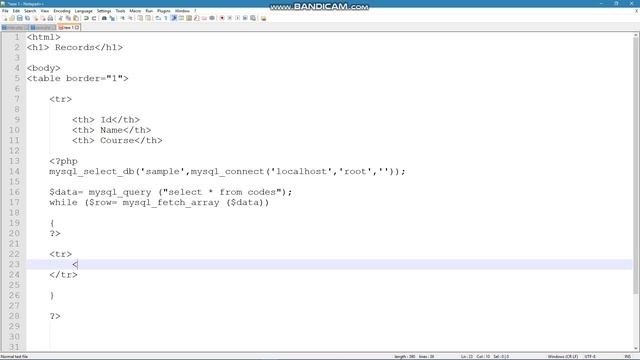Screen dimensions: 640x360
Task: Click the Save All toolbar icon
Action: tap(27, 18)
